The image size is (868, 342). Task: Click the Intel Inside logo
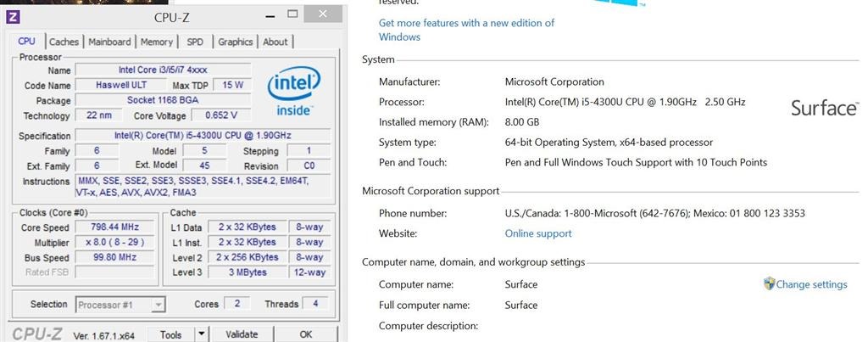293,93
